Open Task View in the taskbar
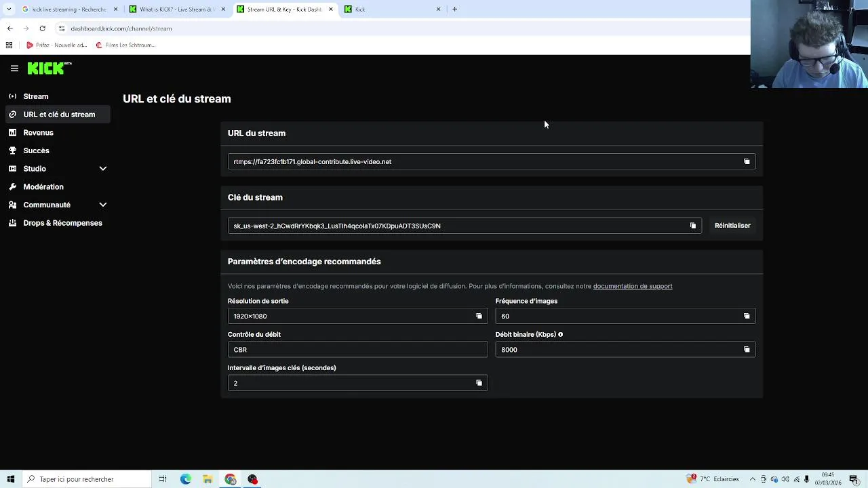 point(163,479)
